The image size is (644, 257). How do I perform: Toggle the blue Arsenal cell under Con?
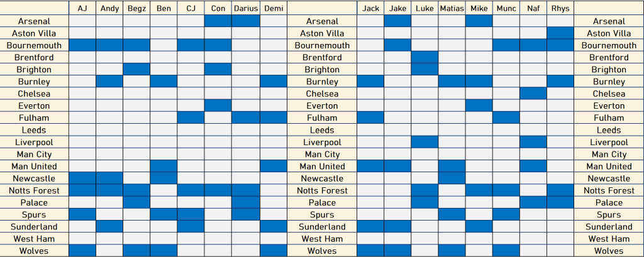tap(218, 21)
